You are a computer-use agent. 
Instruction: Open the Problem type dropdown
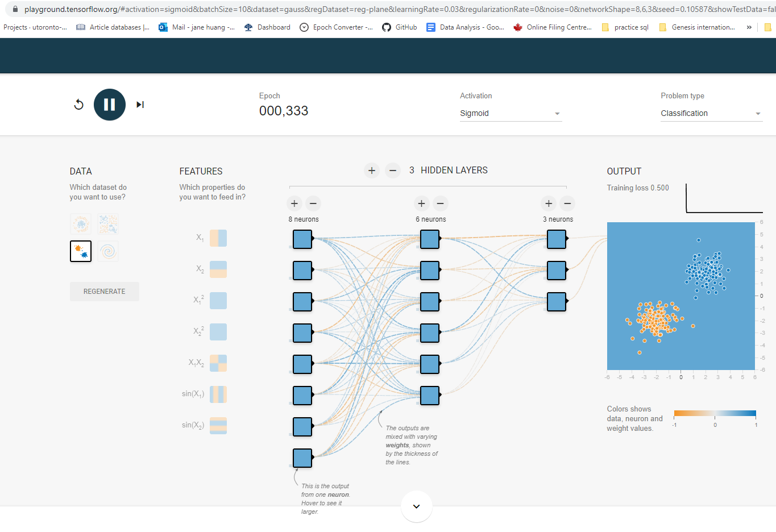711,113
